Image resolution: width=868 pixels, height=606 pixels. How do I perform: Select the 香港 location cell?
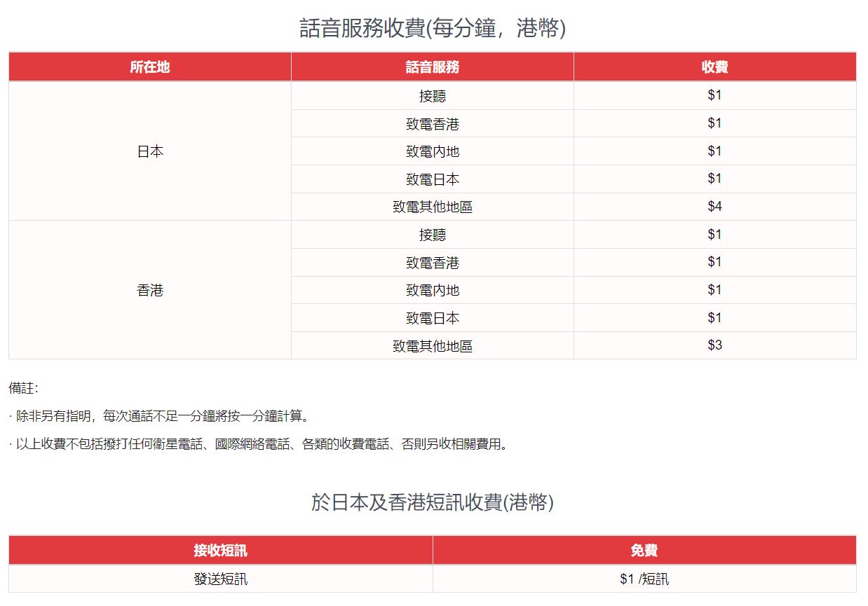click(x=149, y=290)
